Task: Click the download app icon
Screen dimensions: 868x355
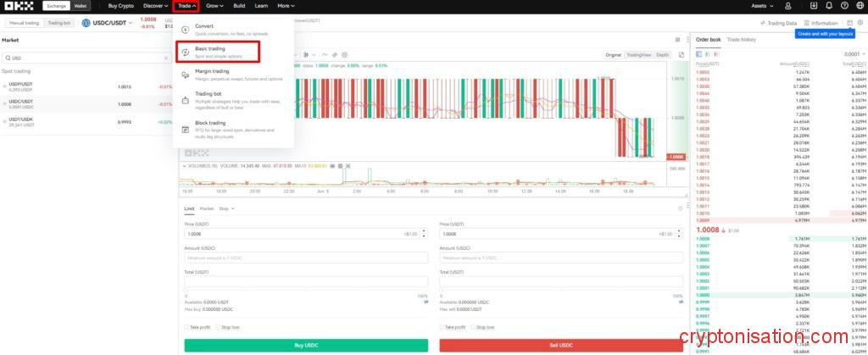Action: [813, 6]
